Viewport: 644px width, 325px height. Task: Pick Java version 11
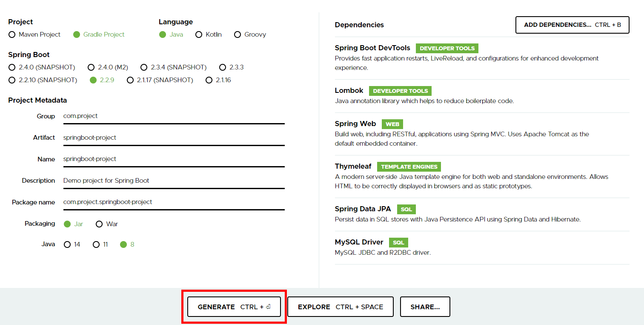pyautogui.click(x=96, y=244)
